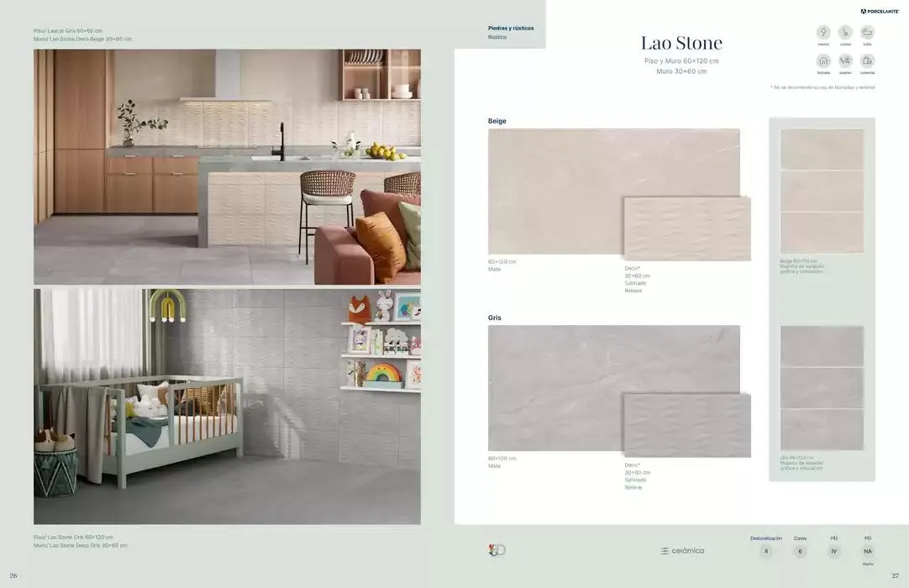Click the cerámica brand logo
The height and width of the screenshot is (588, 909).
[682, 551]
